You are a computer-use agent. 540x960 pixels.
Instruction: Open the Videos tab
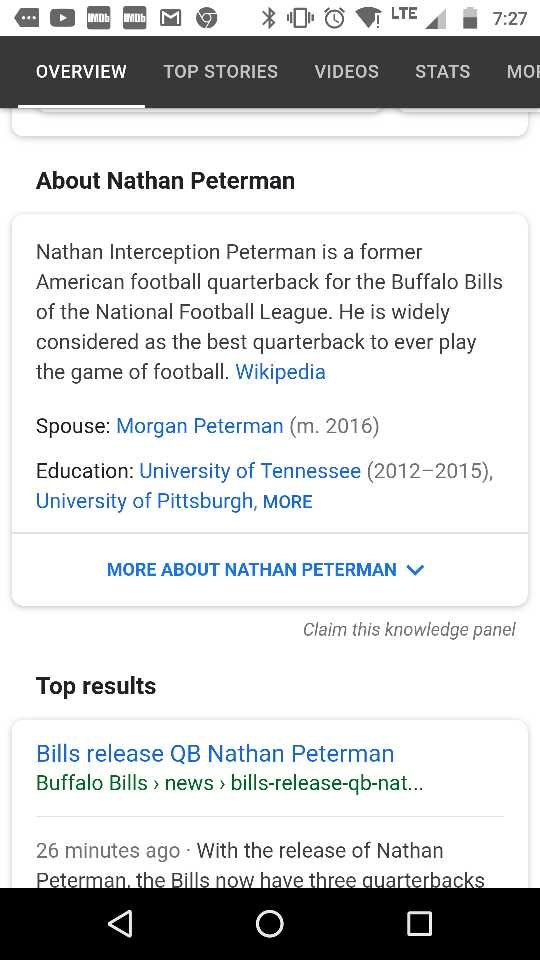click(347, 72)
